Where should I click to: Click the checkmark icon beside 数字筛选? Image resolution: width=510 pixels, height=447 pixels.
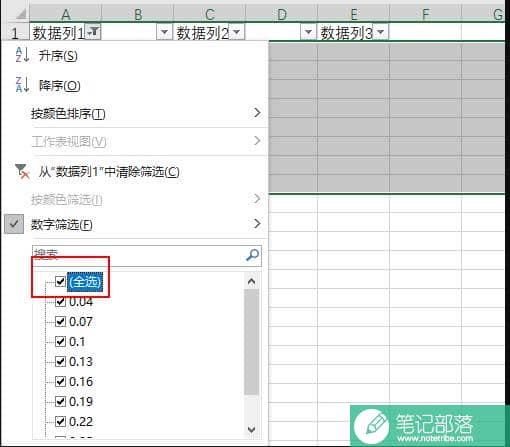(x=14, y=224)
